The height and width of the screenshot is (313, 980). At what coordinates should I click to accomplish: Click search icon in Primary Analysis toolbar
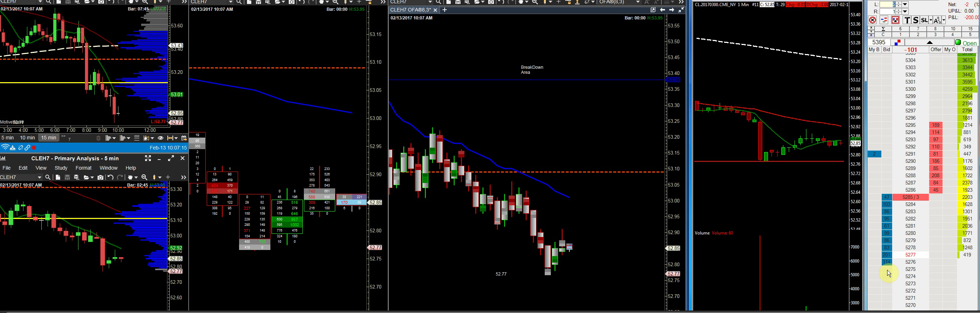pos(48,177)
